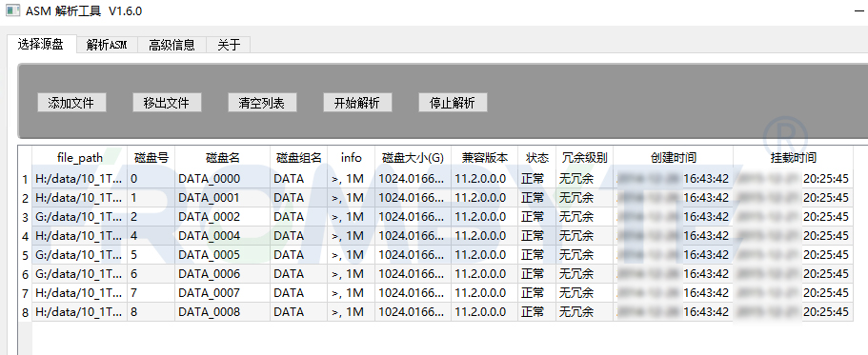Select the DATA_0000 disk name cell
This screenshot has width=868, height=355.
[223, 179]
